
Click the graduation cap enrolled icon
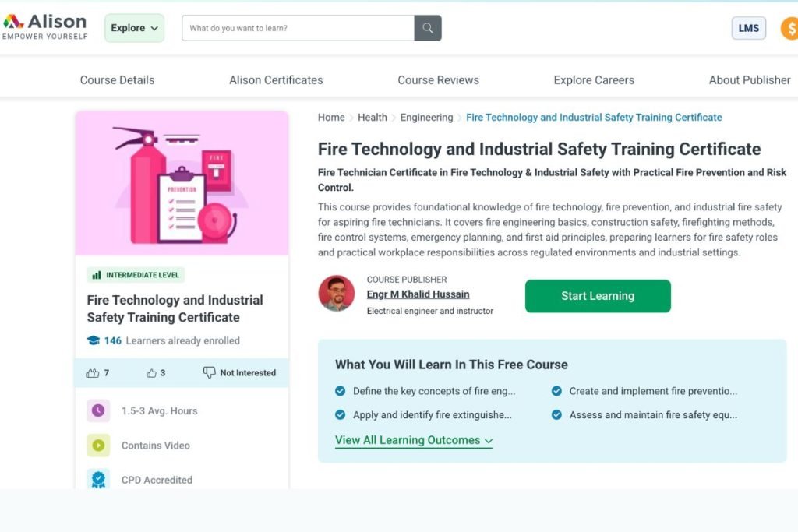(94, 340)
